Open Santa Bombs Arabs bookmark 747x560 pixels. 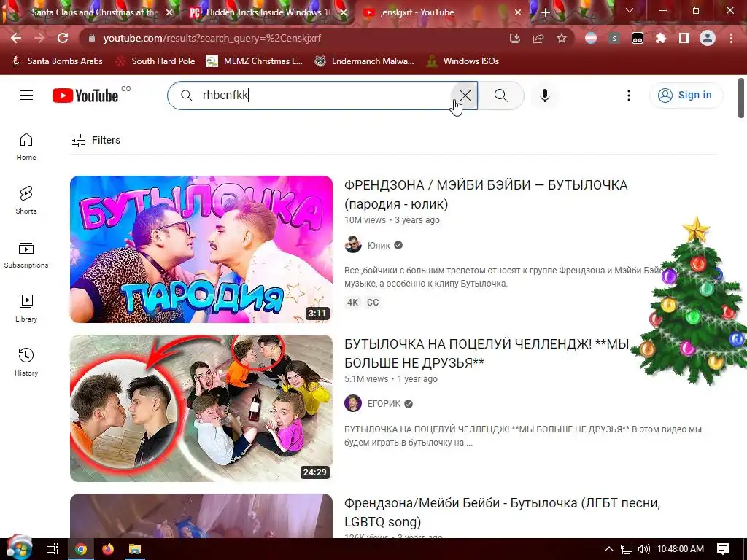coord(58,61)
